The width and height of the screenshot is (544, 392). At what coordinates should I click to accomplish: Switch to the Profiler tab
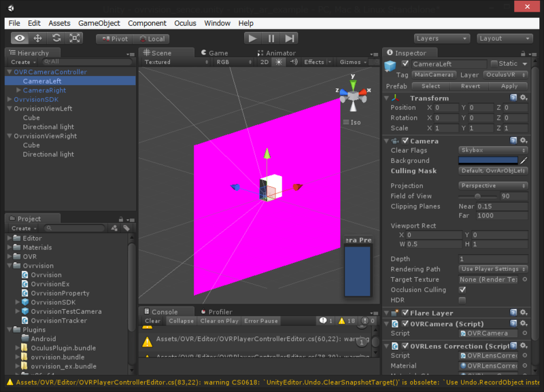pos(216,312)
